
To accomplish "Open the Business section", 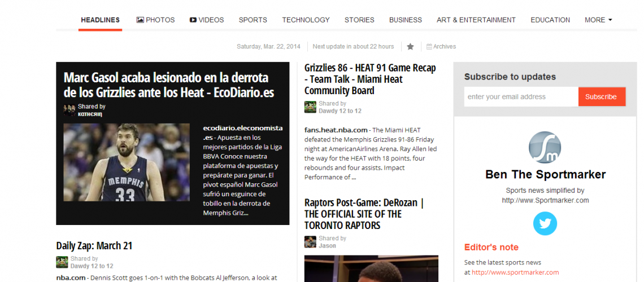I will (x=406, y=20).
